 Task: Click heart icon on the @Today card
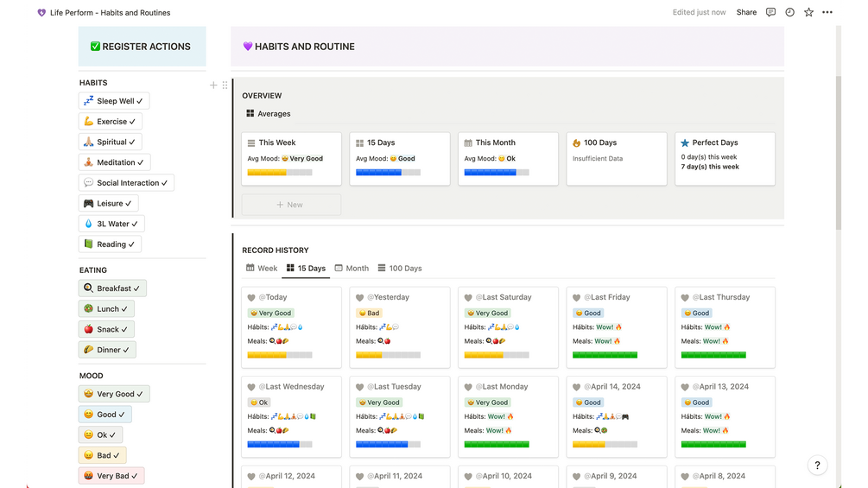[251, 298]
